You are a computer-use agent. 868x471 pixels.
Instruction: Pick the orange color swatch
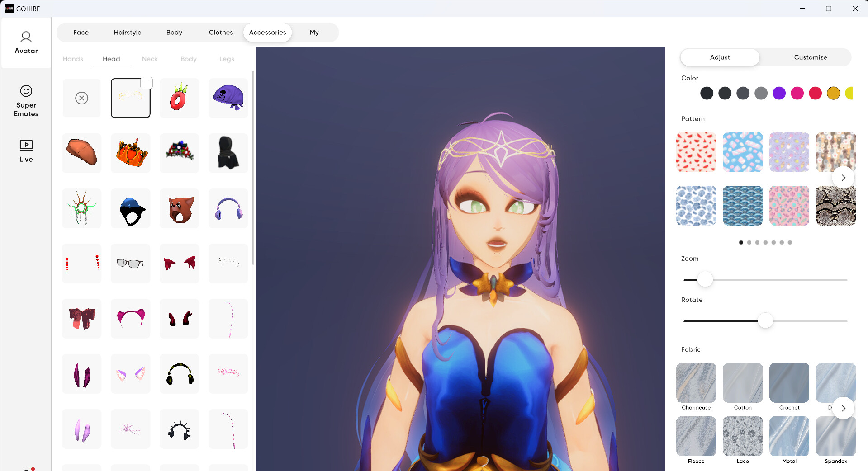tap(833, 93)
